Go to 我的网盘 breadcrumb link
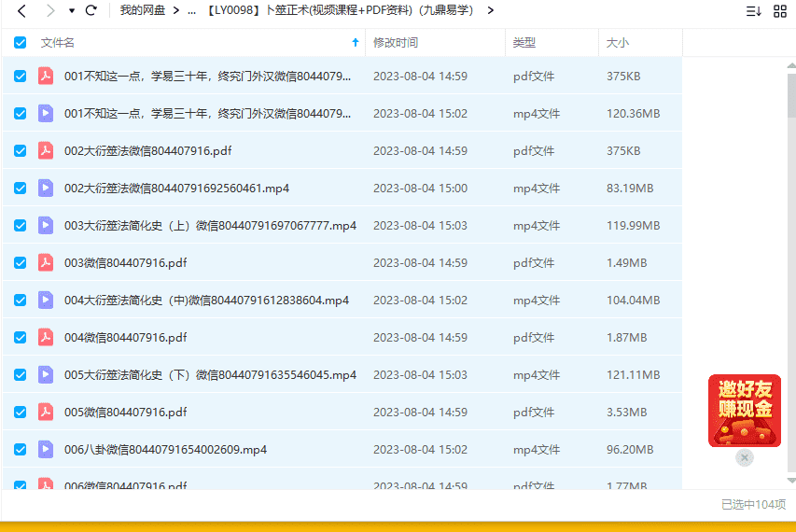This screenshot has width=796, height=532. 142,10
